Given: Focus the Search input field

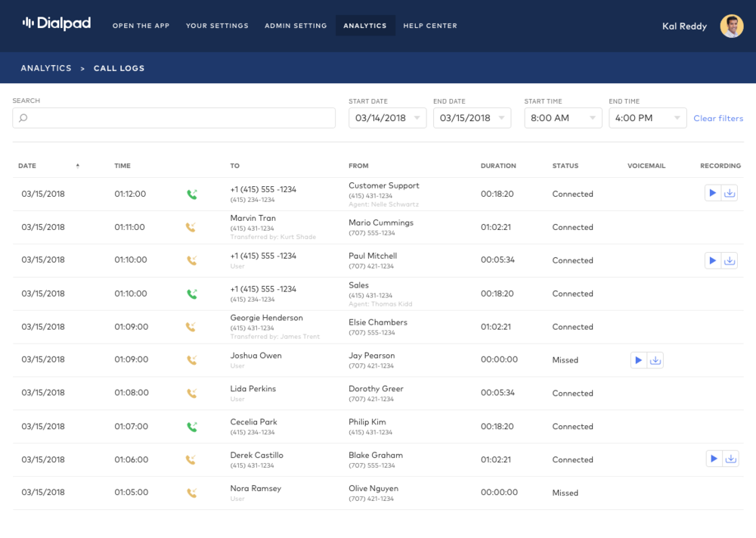Looking at the screenshot, I should (174, 118).
